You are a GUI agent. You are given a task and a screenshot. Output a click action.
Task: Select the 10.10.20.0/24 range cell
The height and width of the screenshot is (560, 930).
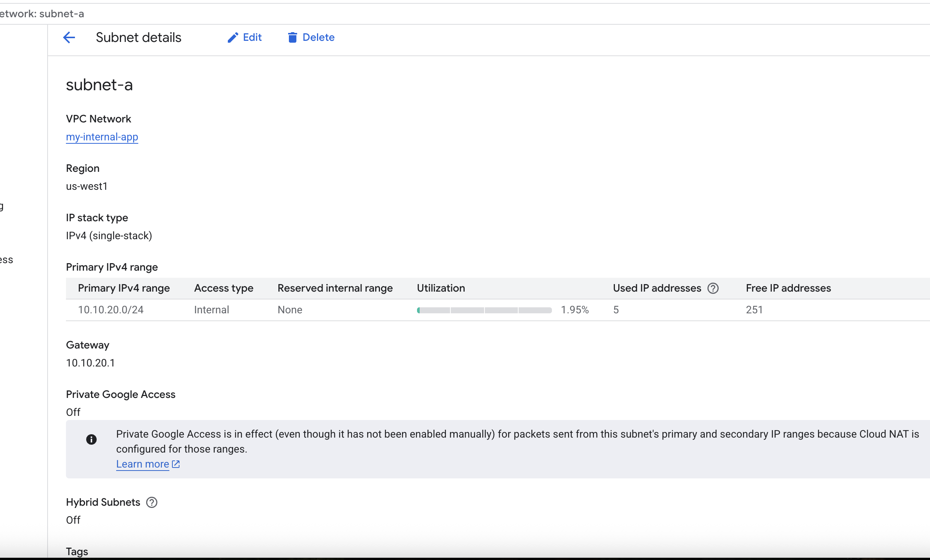(x=111, y=310)
